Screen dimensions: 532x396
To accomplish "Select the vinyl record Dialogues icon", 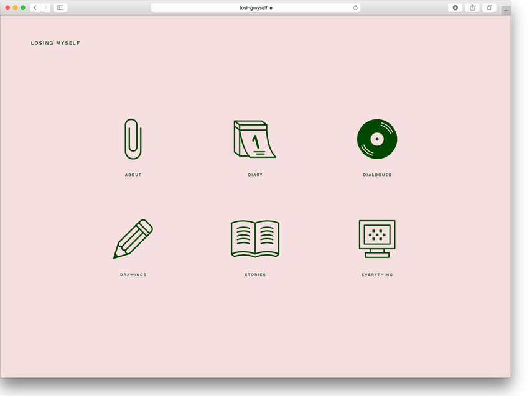I will pos(377,139).
